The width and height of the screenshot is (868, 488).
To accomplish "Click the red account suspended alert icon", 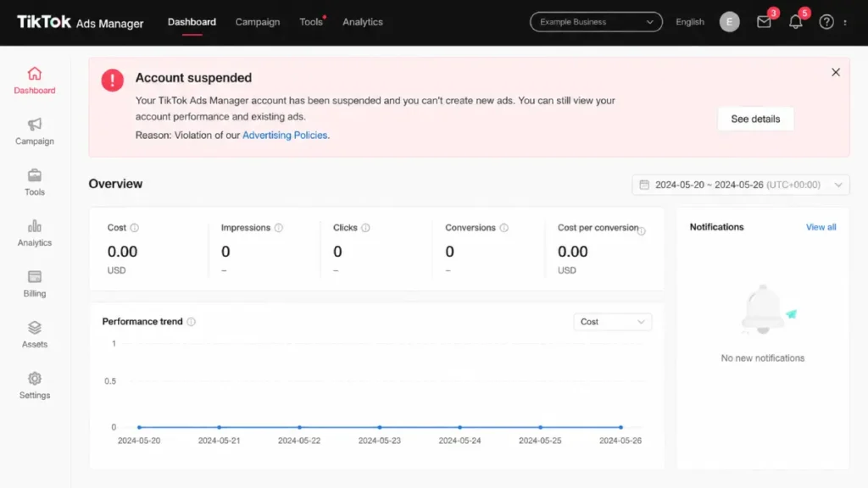I will coord(113,80).
